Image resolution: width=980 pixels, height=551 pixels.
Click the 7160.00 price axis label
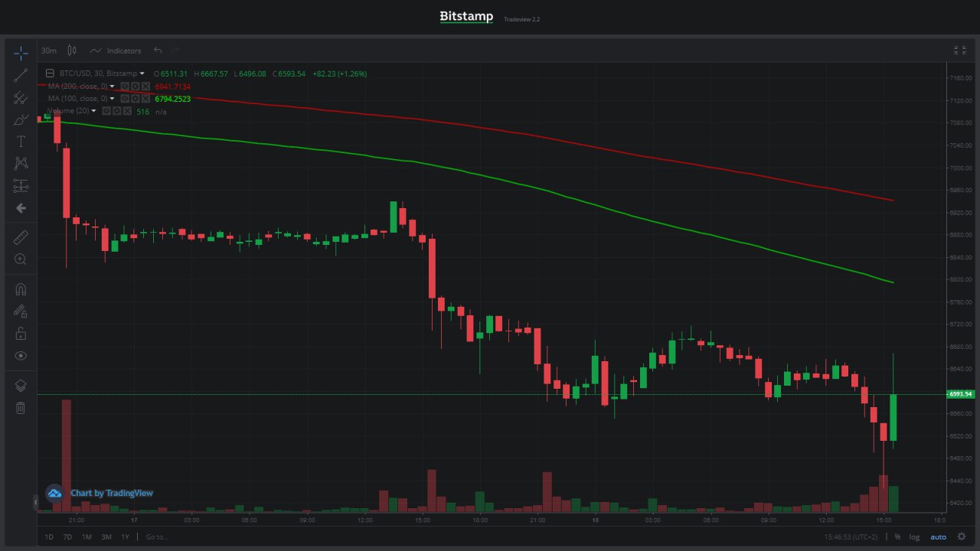pos(960,78)
